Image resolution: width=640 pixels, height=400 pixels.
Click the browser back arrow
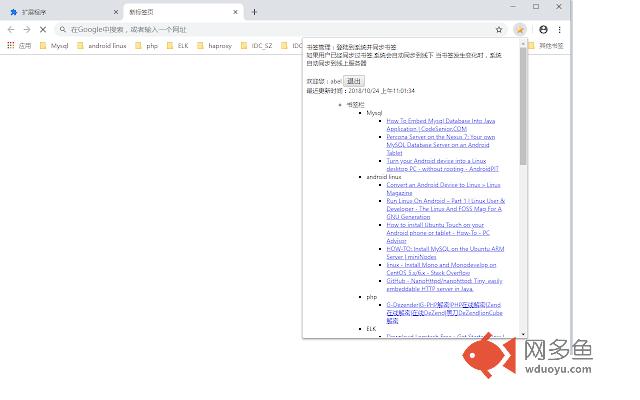tap(11, 29)
